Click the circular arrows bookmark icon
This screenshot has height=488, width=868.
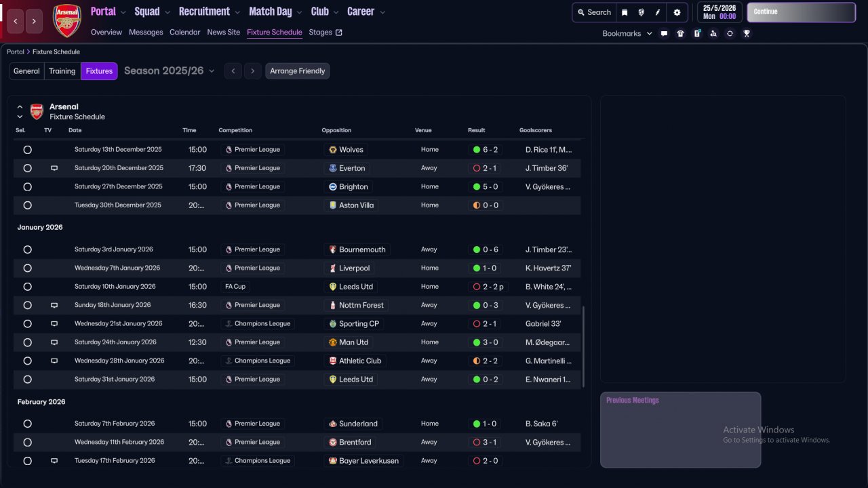(730, 33)
